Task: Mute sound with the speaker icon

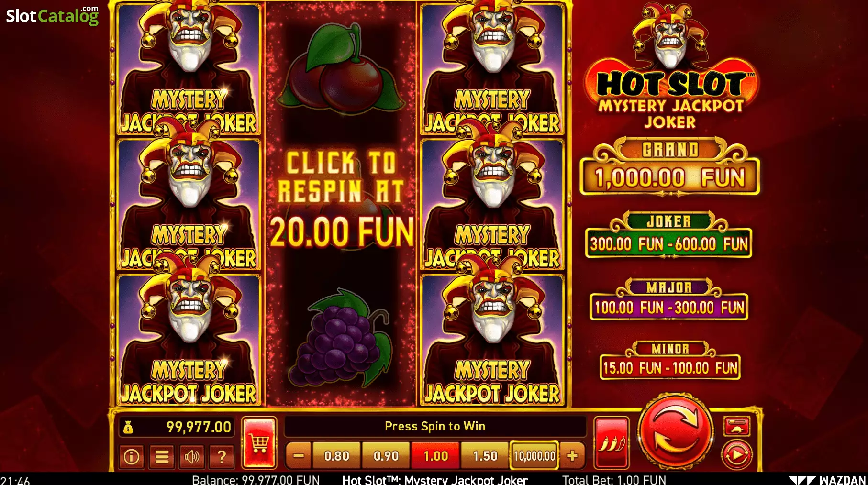Action: 192,457
